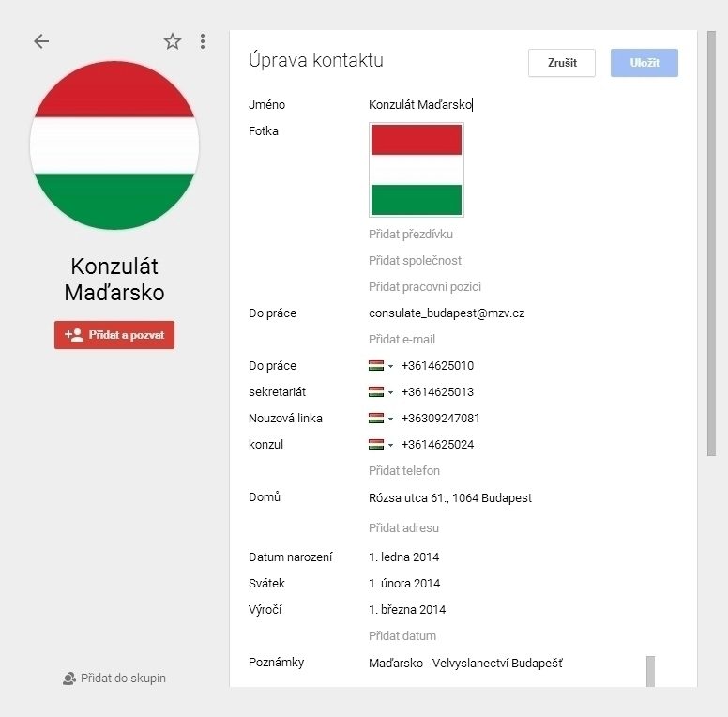
Task: Click the Přidat přezdívku field
Action: [410, 234]
